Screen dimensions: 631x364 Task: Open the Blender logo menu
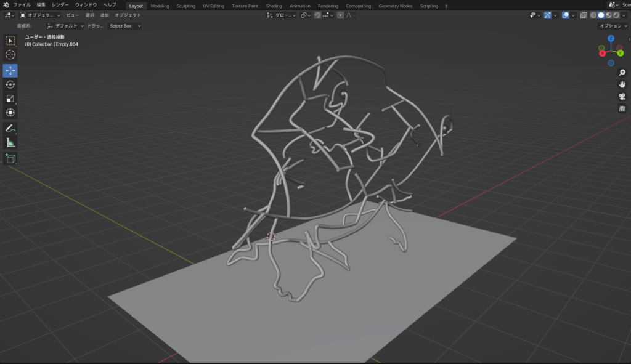pyautogui.click(x=6, y=5)
